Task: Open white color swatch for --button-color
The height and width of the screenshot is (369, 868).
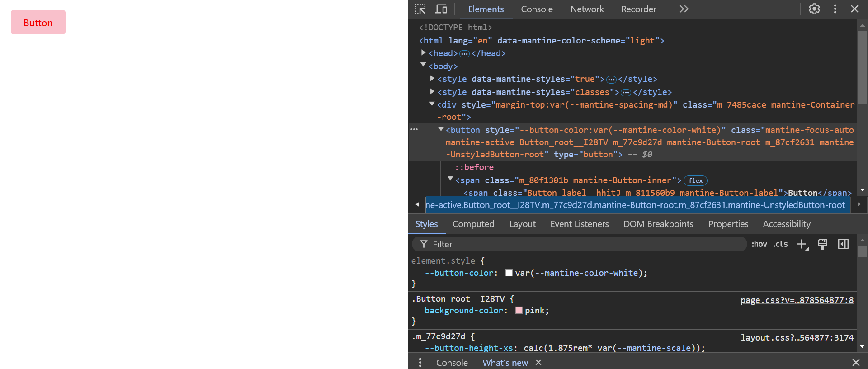Action: 509,273
